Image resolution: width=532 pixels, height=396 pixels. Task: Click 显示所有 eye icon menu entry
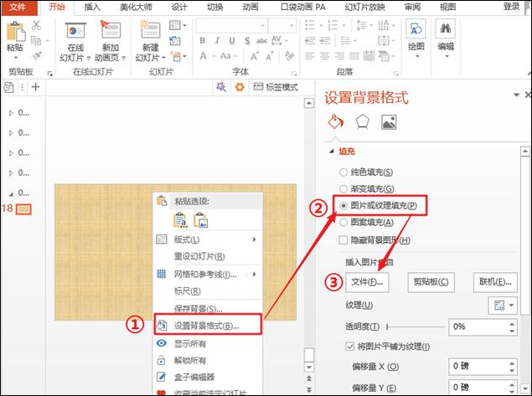tap(162, 343)
